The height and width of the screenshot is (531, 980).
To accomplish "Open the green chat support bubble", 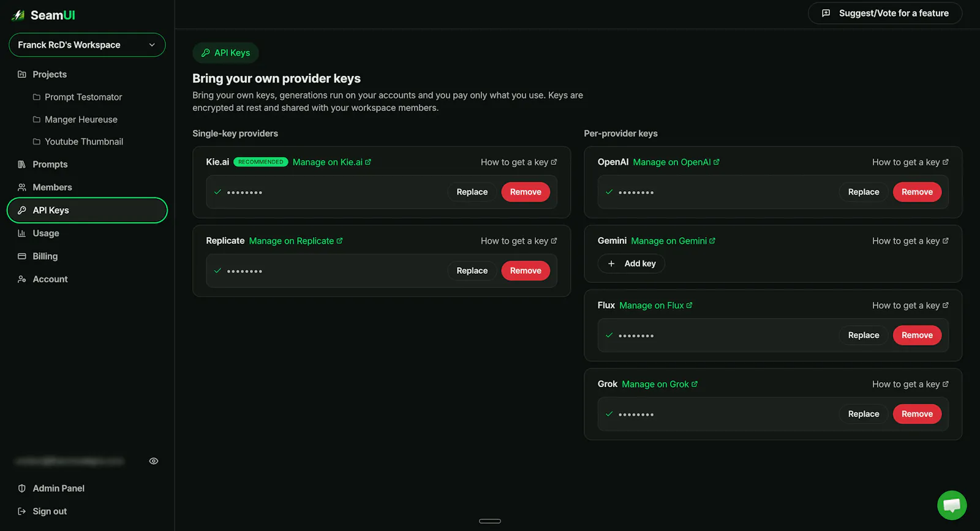I will click(952, 505).
